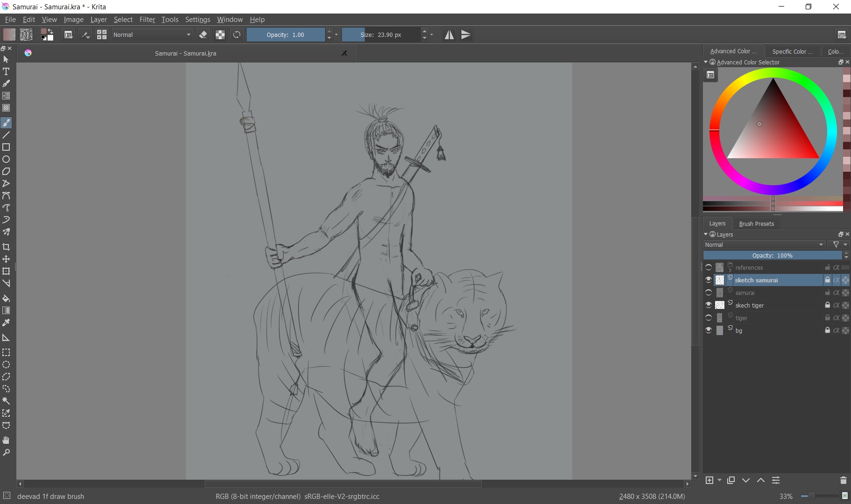Click the hue color ring
Viewport: 851px width, 504px height.
coord(773,73)
